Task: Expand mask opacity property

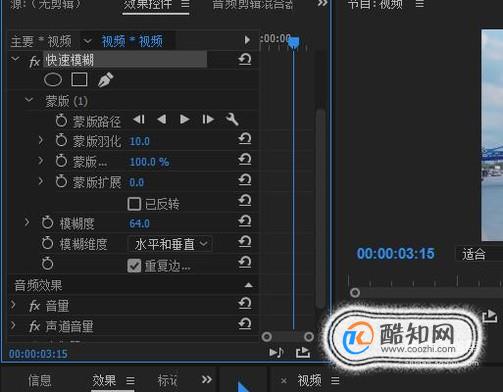Action: [40, 161]
